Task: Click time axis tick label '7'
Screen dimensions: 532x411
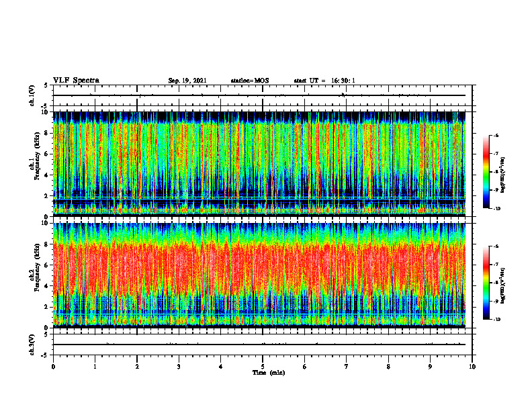Action: (347, 367)
